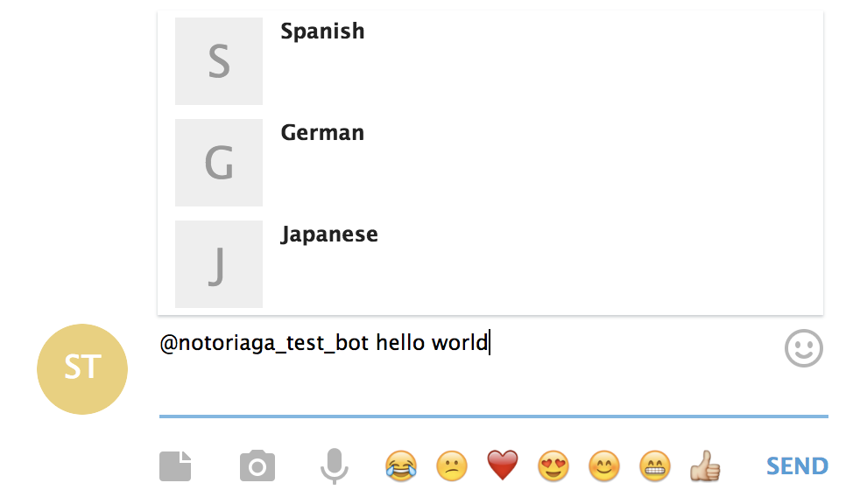Click the J thumbnail for Japanese
Screen dimensions: 860x504
coord(219,264)
